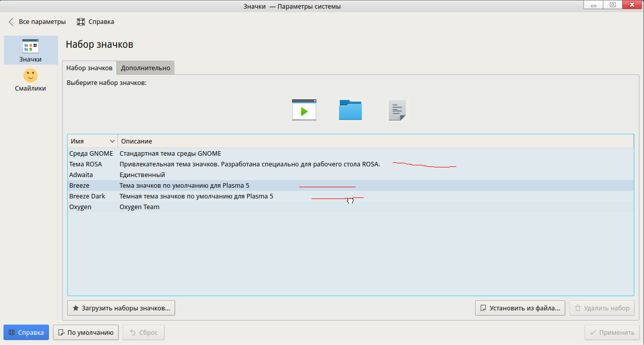Image resolution: width=644 pixels, height=345 pixels.
Task: Sort by the Имя column header
Action: tap(93, 141)
